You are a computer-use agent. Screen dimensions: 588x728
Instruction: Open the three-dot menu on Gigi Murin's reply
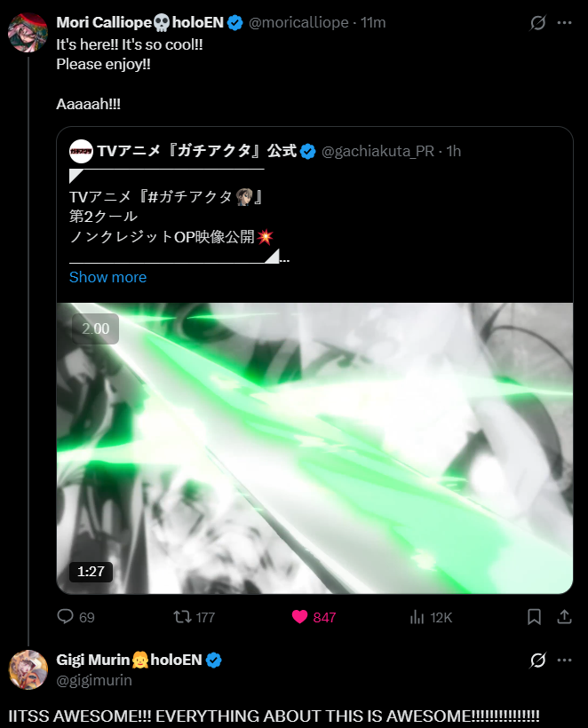coord(564,661)
